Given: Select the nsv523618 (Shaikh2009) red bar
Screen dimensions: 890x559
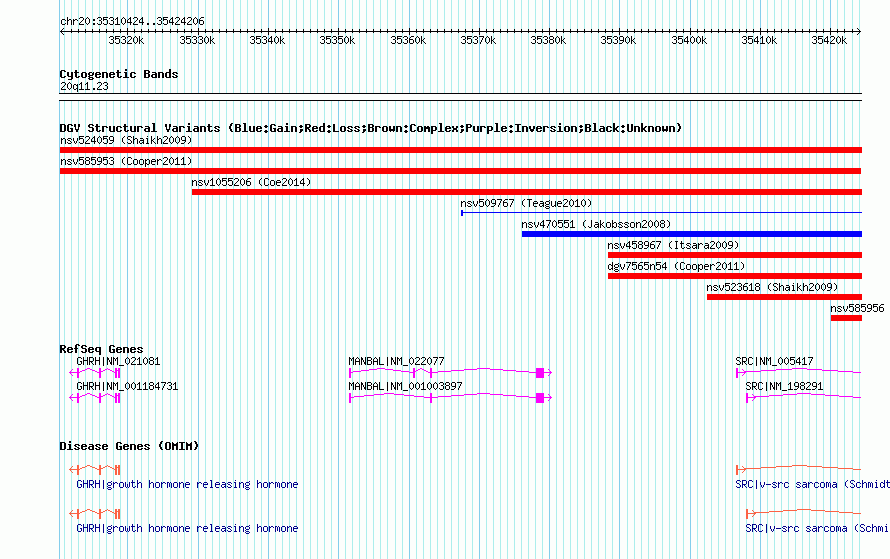Looking at the screenshot, I should tap(784, 297).
